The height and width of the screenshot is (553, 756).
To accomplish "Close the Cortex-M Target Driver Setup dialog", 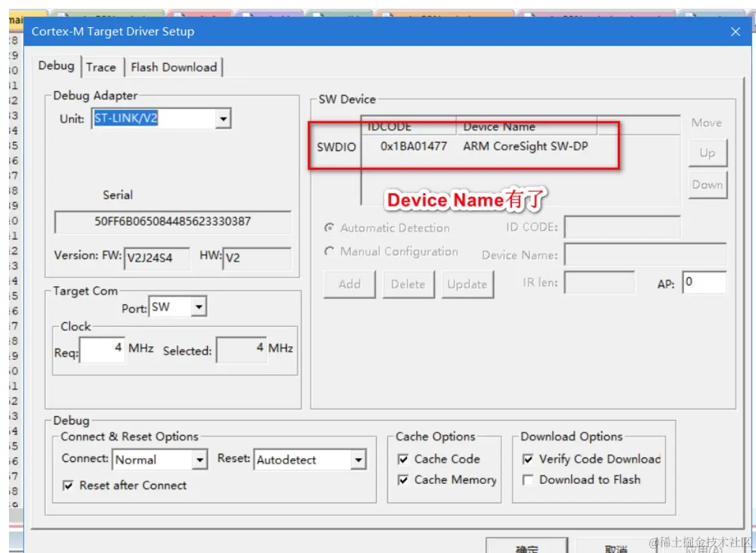I will [735, 32].
